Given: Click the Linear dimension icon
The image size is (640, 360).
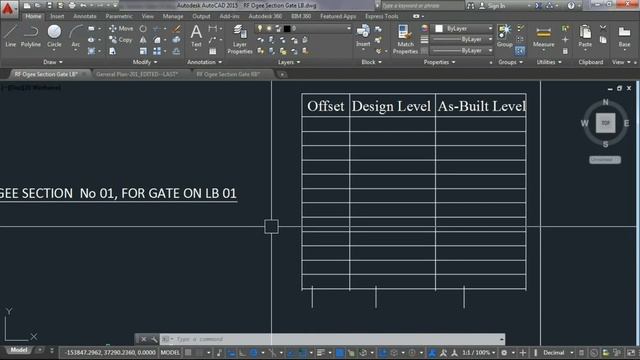Looking at the screenshot, I should click(213, 29).
